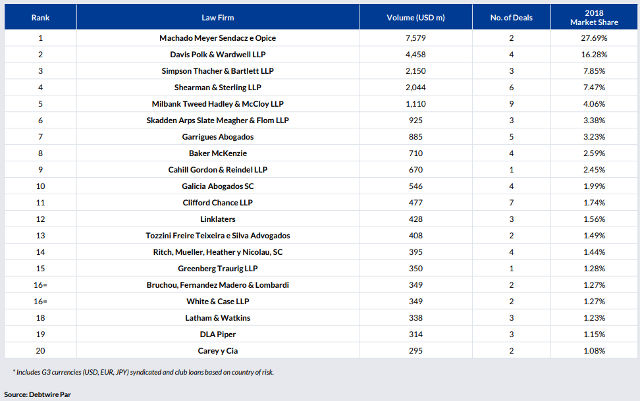Click the 2018 Market Share column header

click(594, 18)
